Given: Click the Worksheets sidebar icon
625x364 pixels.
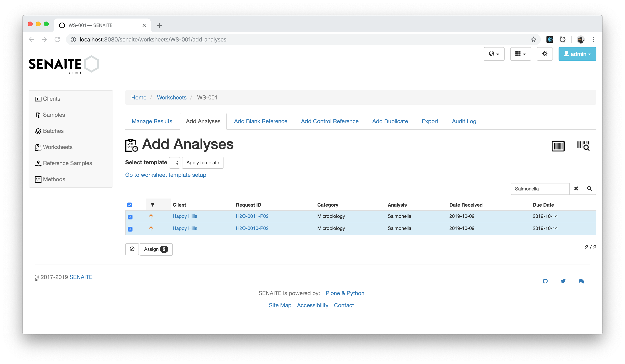Looking at the screenshot, I should coord(38,147).
